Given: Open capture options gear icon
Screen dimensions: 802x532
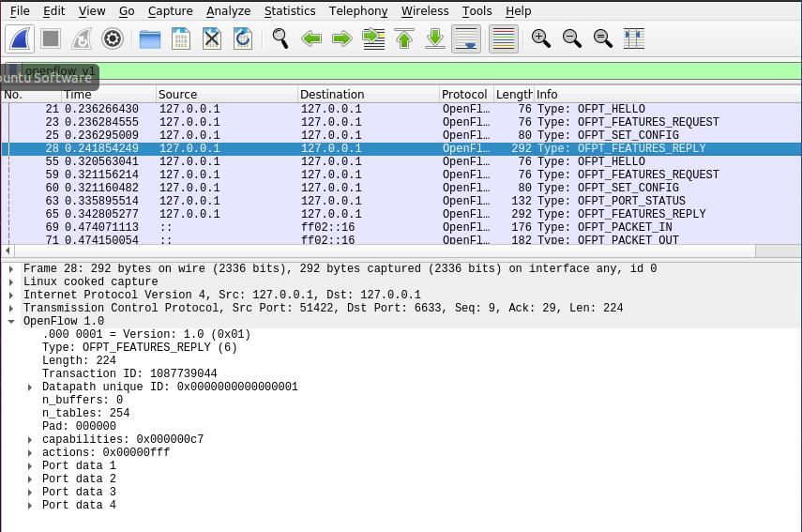Looking at the screenshot, I should 113,38.
